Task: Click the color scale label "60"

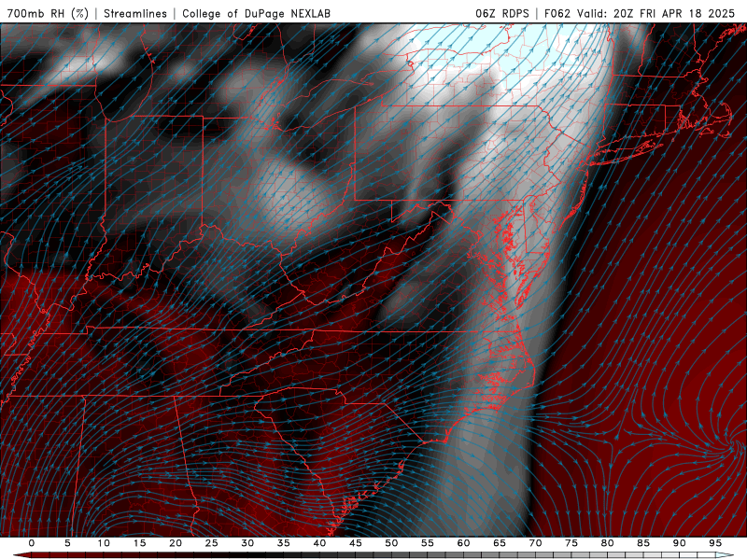Action: click(463, 543)
